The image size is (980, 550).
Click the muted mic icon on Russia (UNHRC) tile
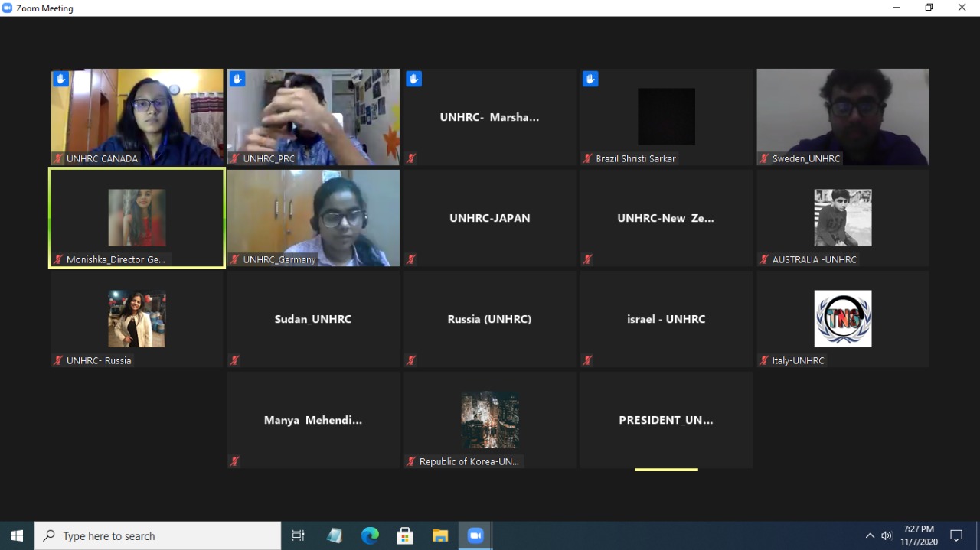[x=411, y=360]
